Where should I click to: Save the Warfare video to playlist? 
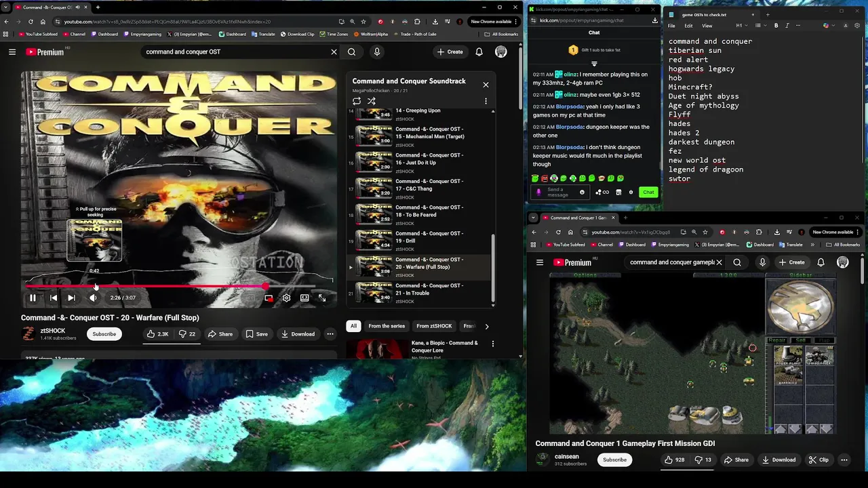click(256, 334)
